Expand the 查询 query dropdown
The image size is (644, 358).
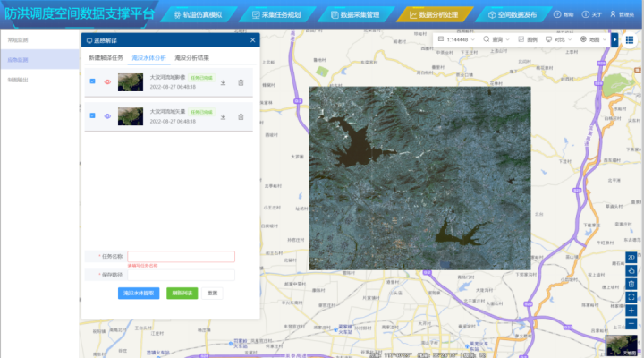click(496, 40)
